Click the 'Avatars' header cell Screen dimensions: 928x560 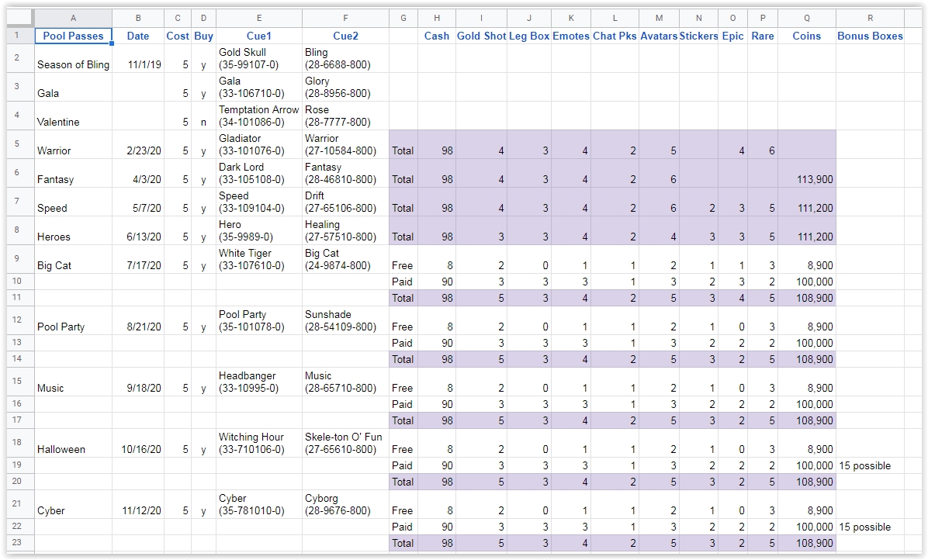pos(659,36)
